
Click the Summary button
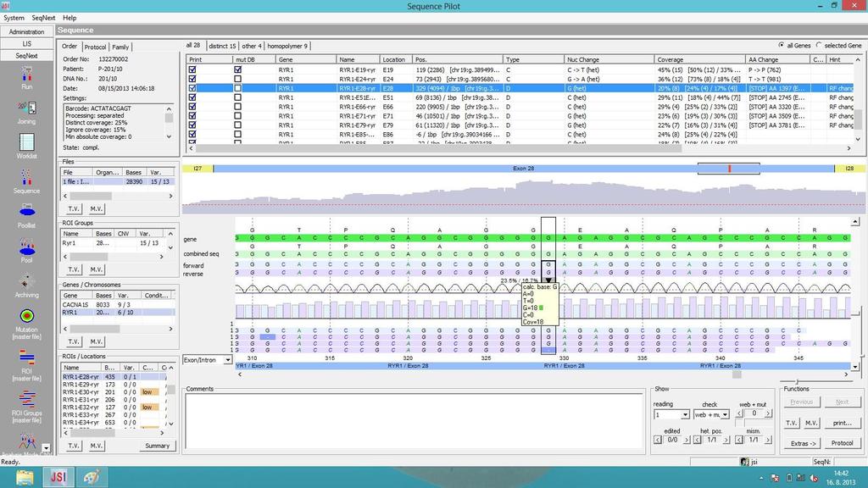point(157,446)
